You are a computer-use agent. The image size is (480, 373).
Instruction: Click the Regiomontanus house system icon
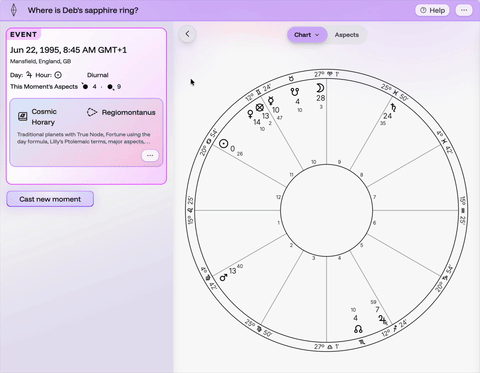point(92,112)
